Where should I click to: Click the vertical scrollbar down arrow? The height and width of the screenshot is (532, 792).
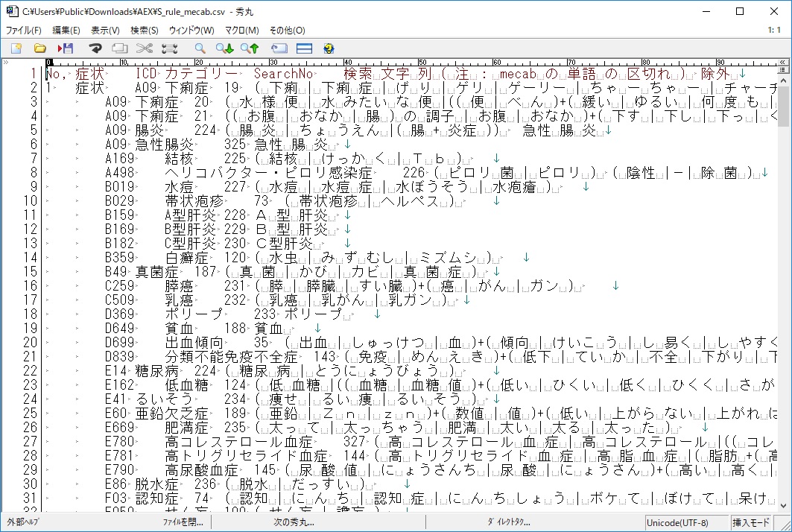click(783, 505)
